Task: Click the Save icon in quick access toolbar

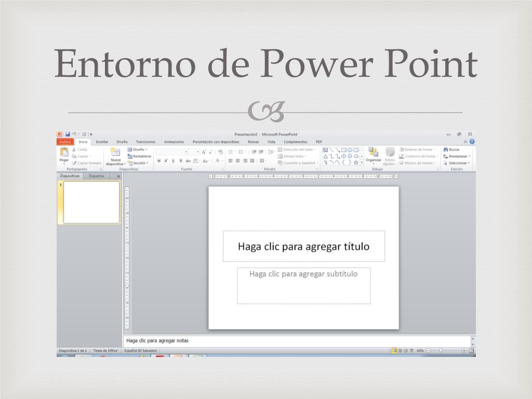Action: coord(68,135)
